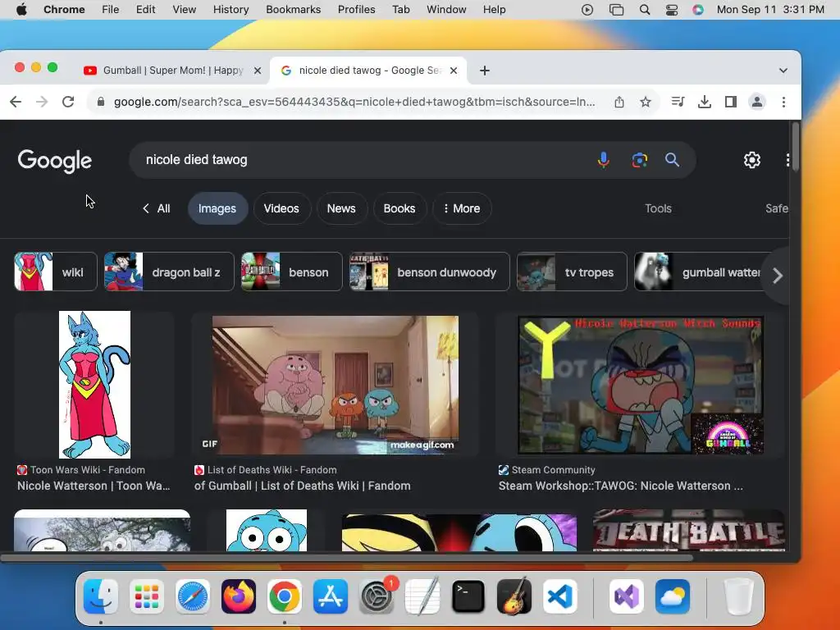Share this page via share icon
This screenshot has width=840, height=630.
(x=619, y=102)
